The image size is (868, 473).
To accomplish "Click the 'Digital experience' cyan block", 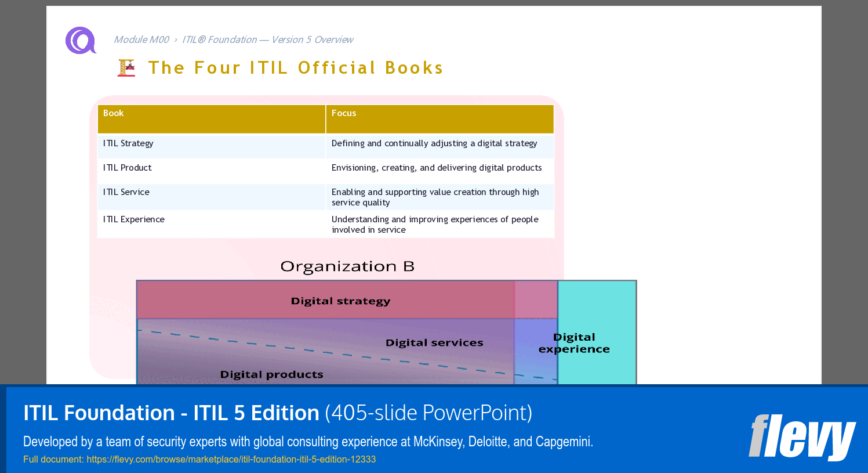I will click(x=597, y=333).
